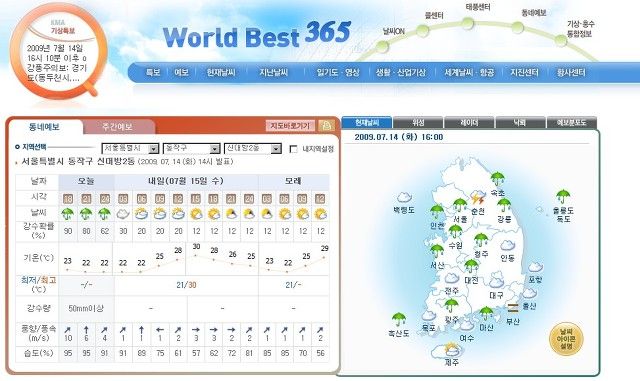
Task: Open the 지진센터 navigation menu
Action: pos(524,73)
